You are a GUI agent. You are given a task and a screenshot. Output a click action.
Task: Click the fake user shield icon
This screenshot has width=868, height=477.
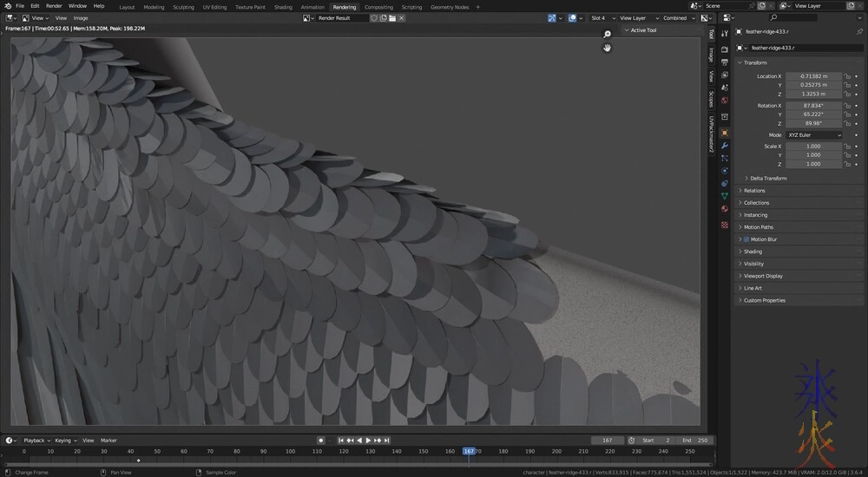click(374, 18)
